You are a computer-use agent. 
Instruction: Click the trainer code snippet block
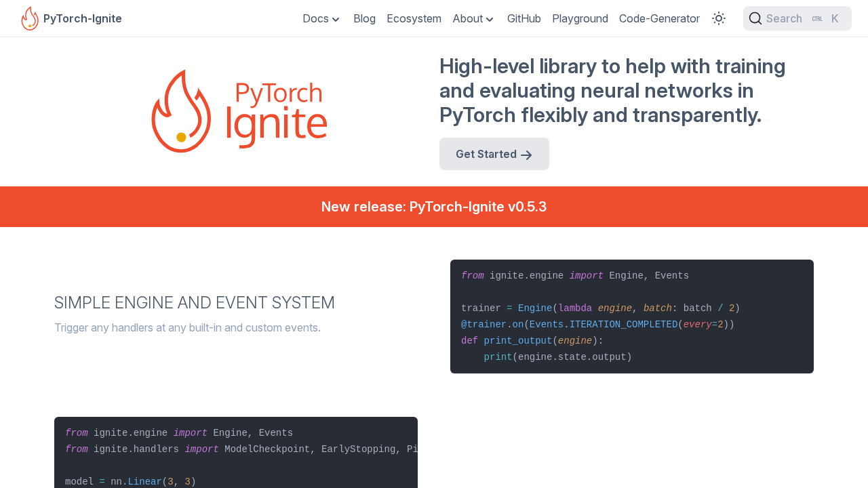[632, 316]
